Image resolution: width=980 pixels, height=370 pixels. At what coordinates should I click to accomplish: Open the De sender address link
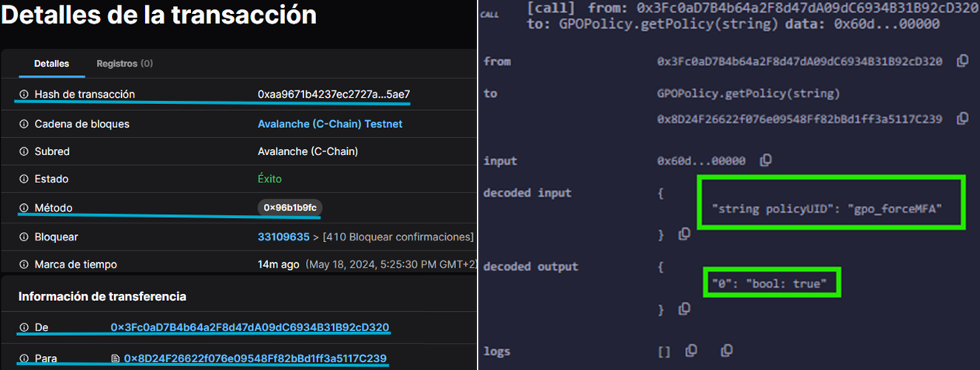pos(249,327)
